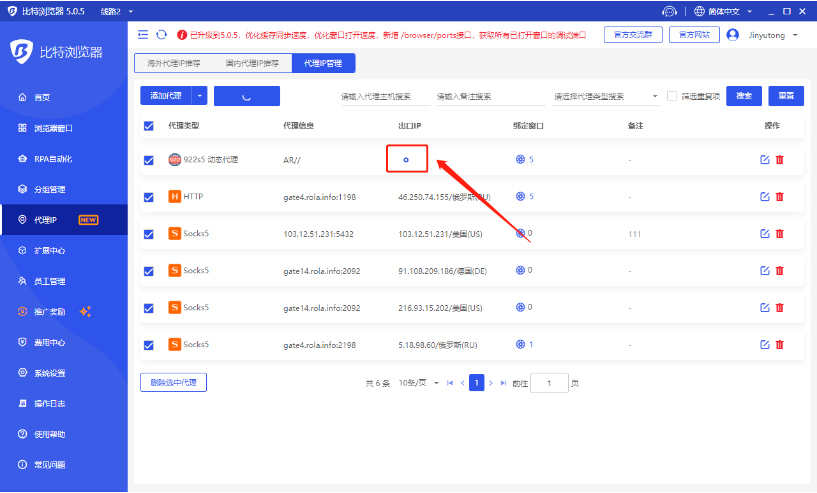
Task: Open bound windows icon for 922s5 row
Action: [520, 159]
